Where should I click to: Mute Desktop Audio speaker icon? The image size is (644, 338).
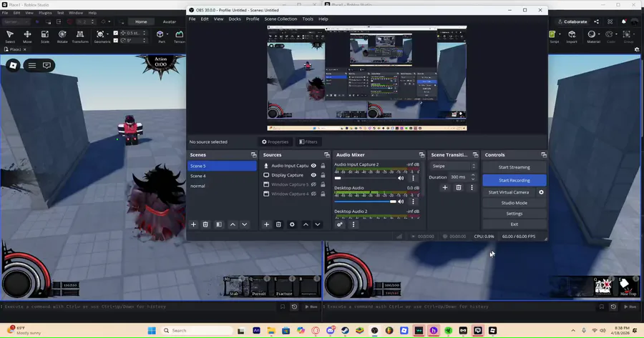[401, 202]
